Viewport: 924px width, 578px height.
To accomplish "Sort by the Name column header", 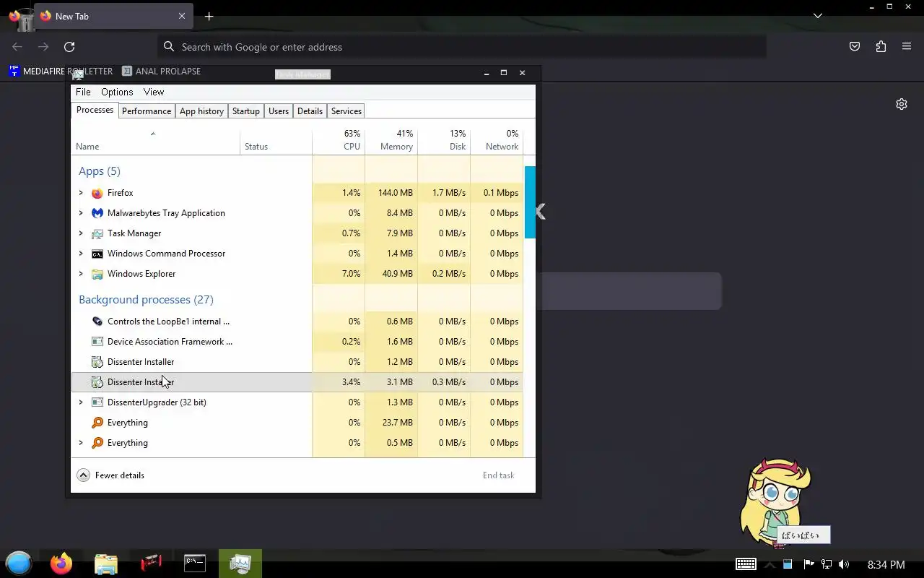I will tap(156, 140).
